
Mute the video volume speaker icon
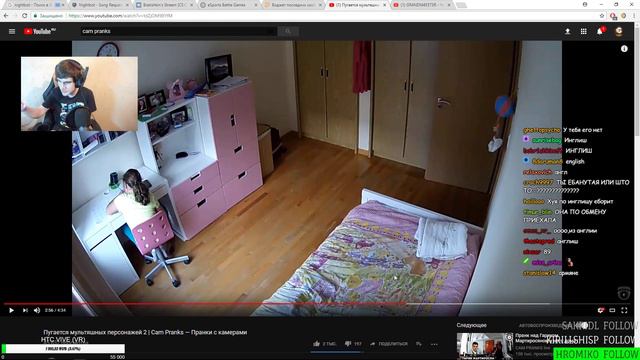click(x=37, y=310)
